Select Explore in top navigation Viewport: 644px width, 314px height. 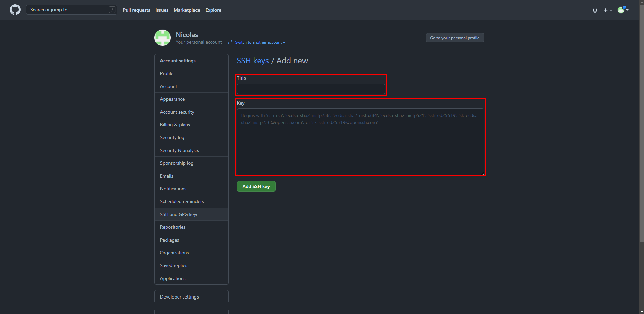[x=213, y=10]
